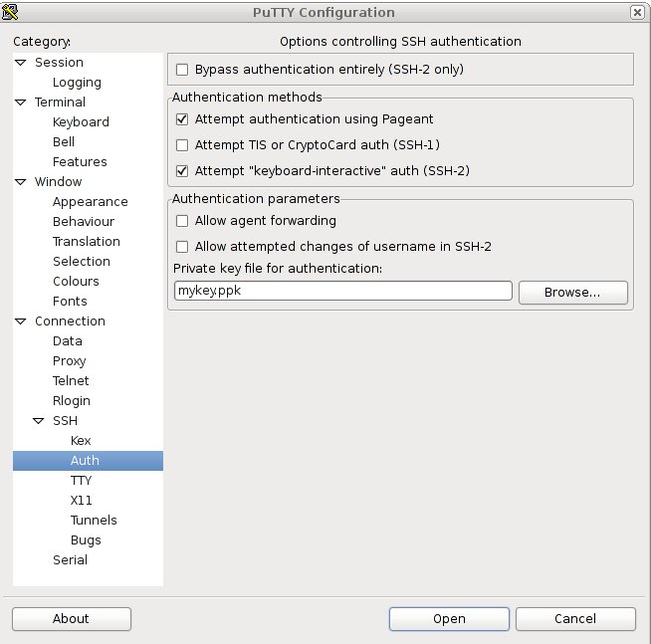
Task: Collapse the Window tree arrow
Action: click(x=20, y=182)
